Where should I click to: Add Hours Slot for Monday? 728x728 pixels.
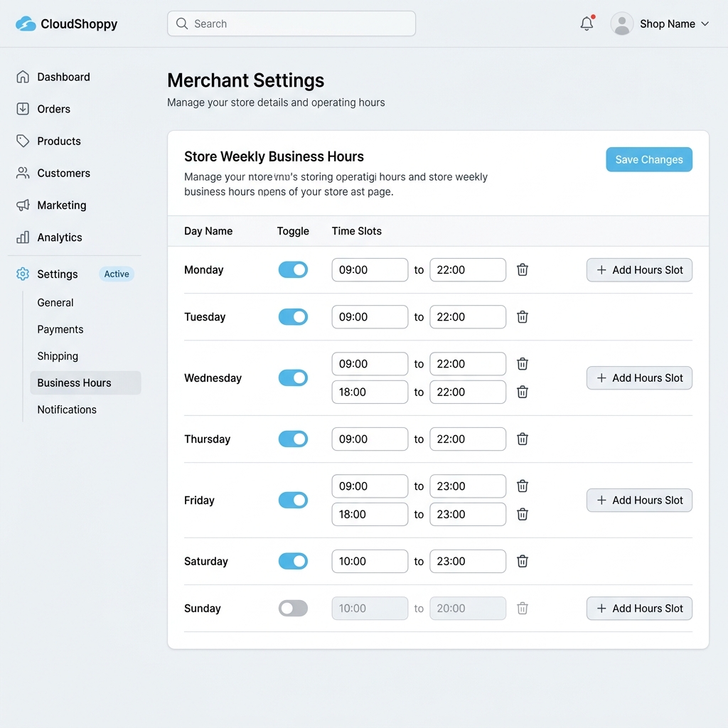click(x=639, y=269)
